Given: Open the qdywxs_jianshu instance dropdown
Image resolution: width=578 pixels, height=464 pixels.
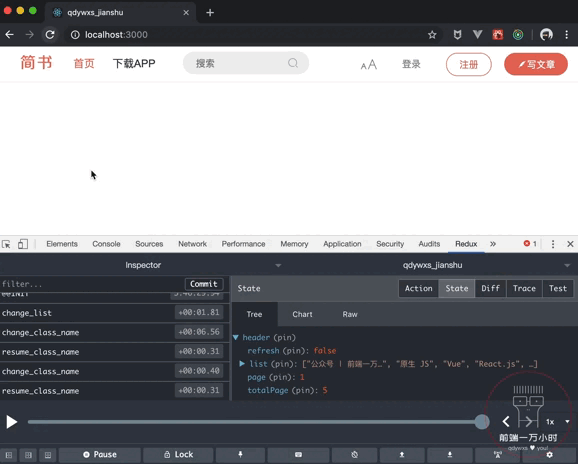Looking at the screenshot, I should tap(433, 265).
